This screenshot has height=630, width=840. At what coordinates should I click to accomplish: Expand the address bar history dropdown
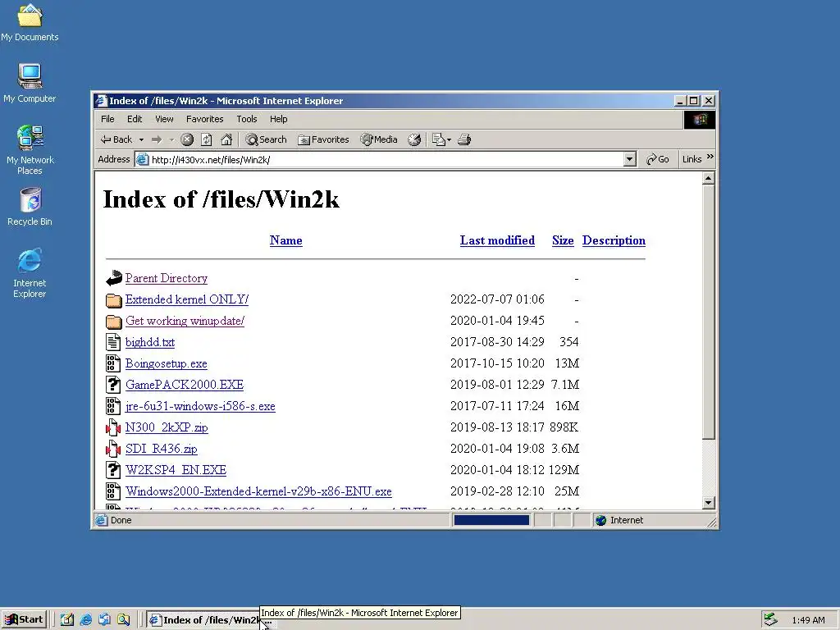tap(630, 160)
